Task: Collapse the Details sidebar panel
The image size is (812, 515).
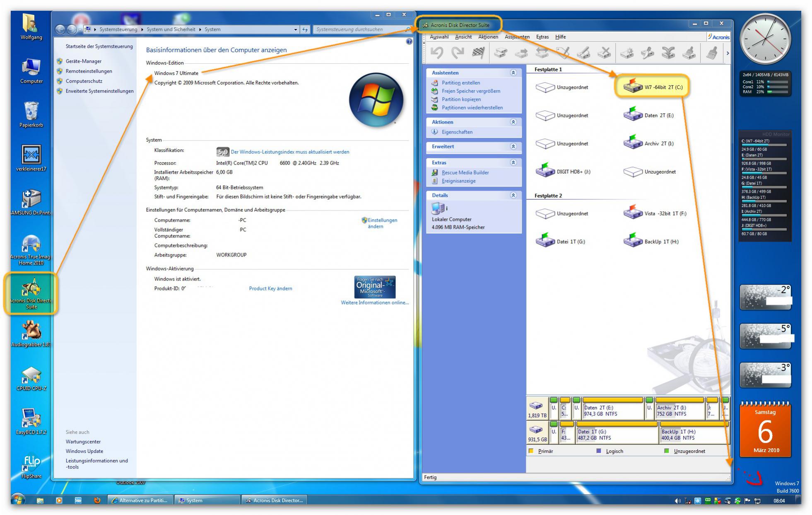Action: click(x=513, y=196)
